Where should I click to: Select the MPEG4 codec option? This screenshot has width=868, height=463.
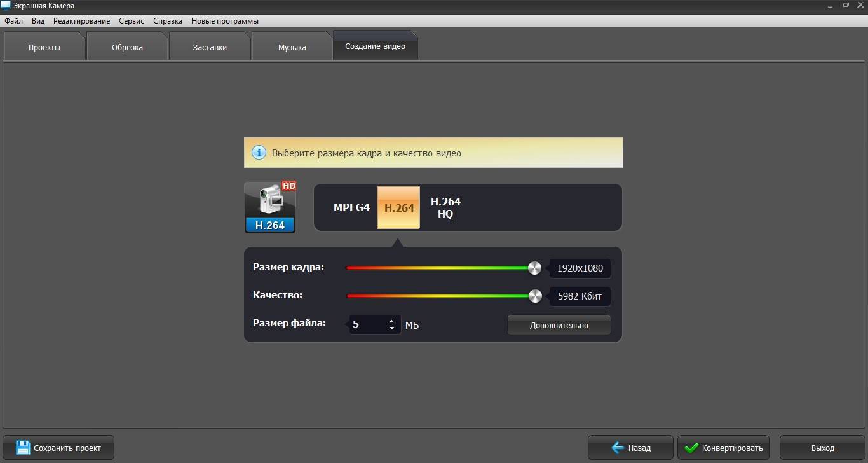(x=351, y=207)
